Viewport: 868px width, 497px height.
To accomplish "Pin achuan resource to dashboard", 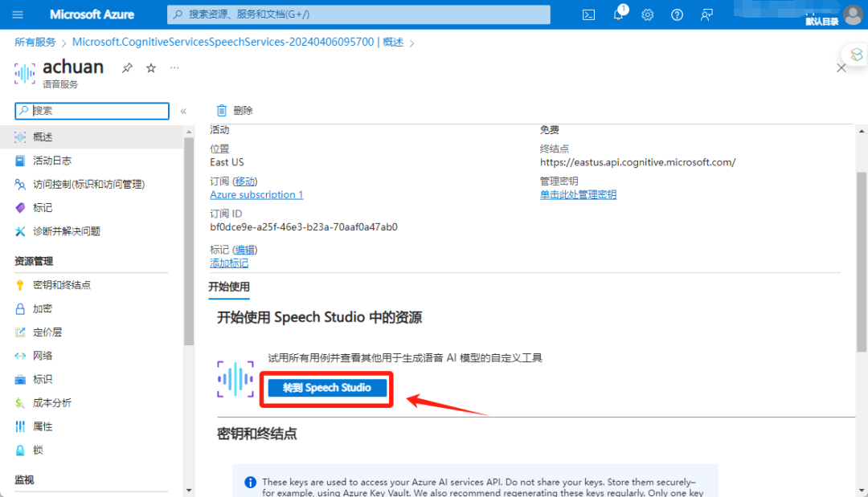I will [127, 68].
